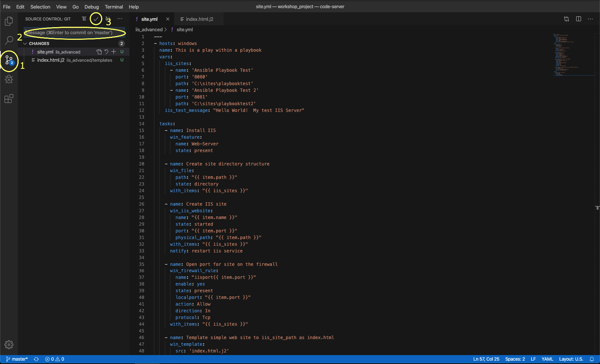This screenshot has width=600, height=364.
Task: Click the Commit checkmark in Source Control
Action: tap(96, 19)
